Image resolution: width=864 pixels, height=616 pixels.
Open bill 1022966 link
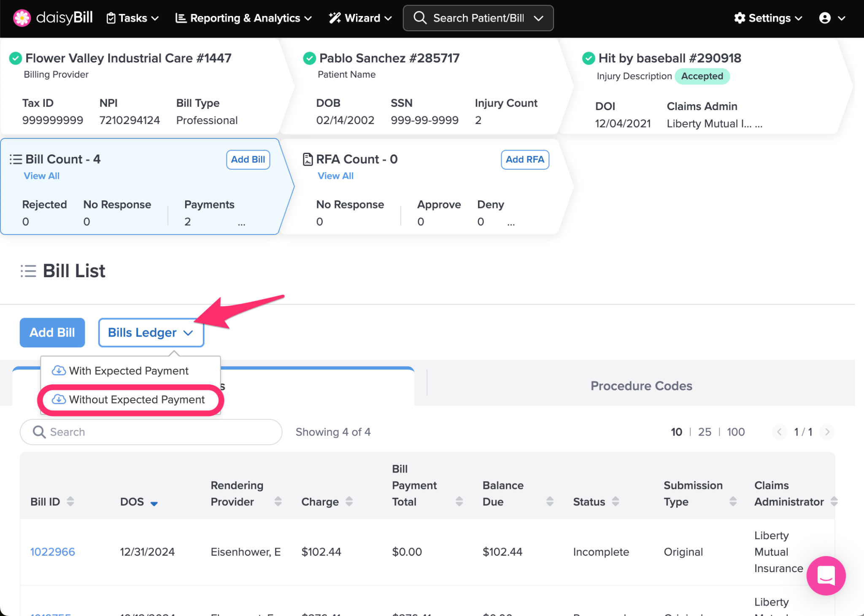tap(53, 551)
